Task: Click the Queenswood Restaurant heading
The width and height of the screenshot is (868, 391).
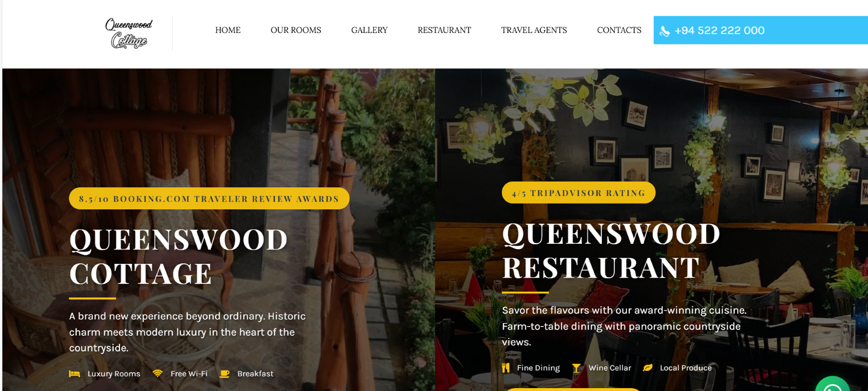Action: (611, 251)
